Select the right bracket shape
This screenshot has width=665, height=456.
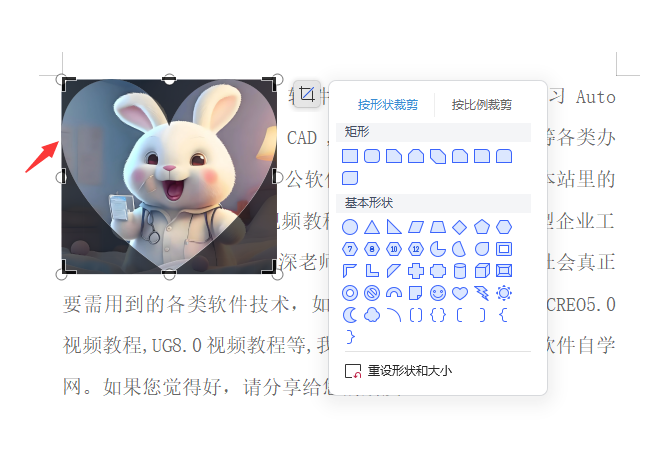point(482,315)
